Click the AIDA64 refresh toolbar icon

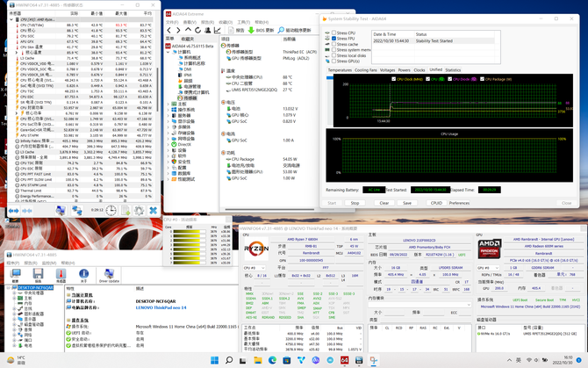tap(197, 30)
